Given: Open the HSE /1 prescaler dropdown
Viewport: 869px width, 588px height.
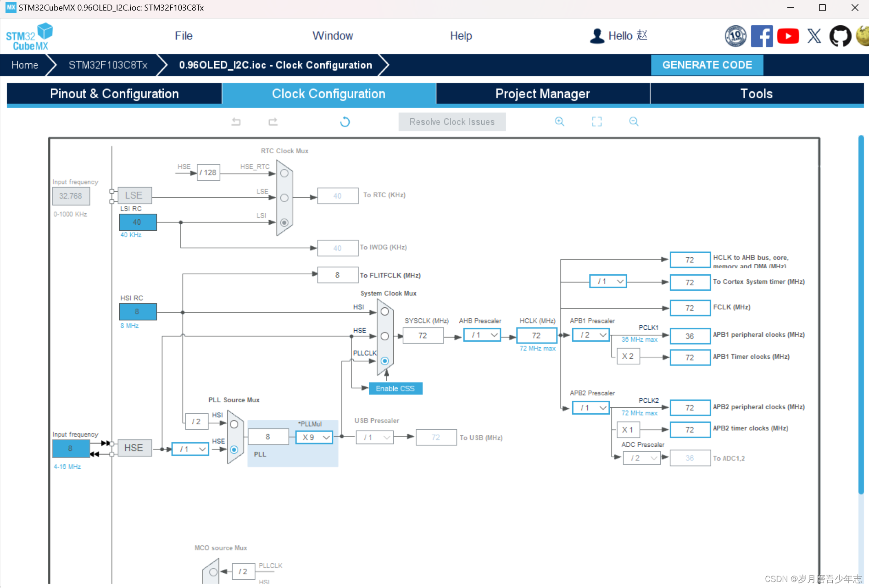Looking at the screenshot, I should click(190, 449).
